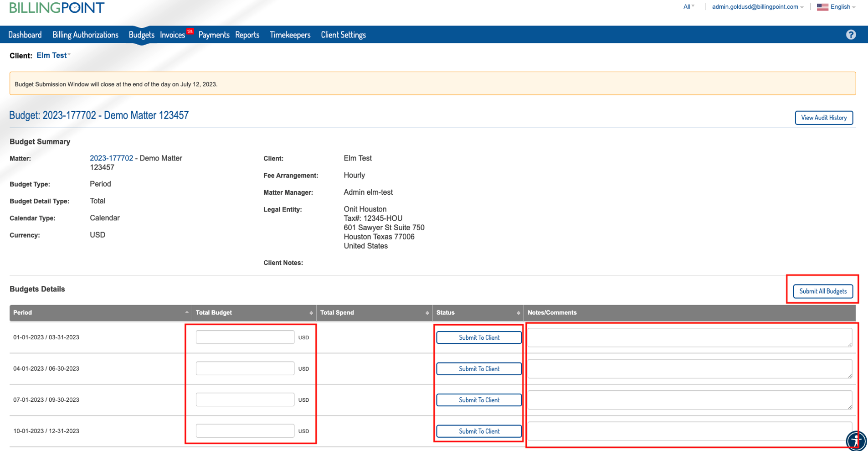The height and width of the screenshot is (451, 868).
Task: Expand the All filter dropdown
Action: (688, 7)
